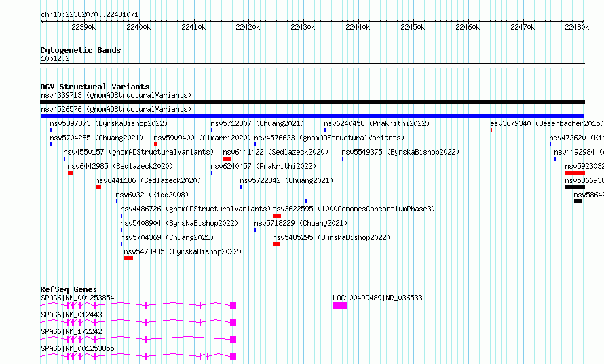Select nsv6442985 (Sedlazeck2020) label
604x364 pixels.
click(x=120, y=166)
